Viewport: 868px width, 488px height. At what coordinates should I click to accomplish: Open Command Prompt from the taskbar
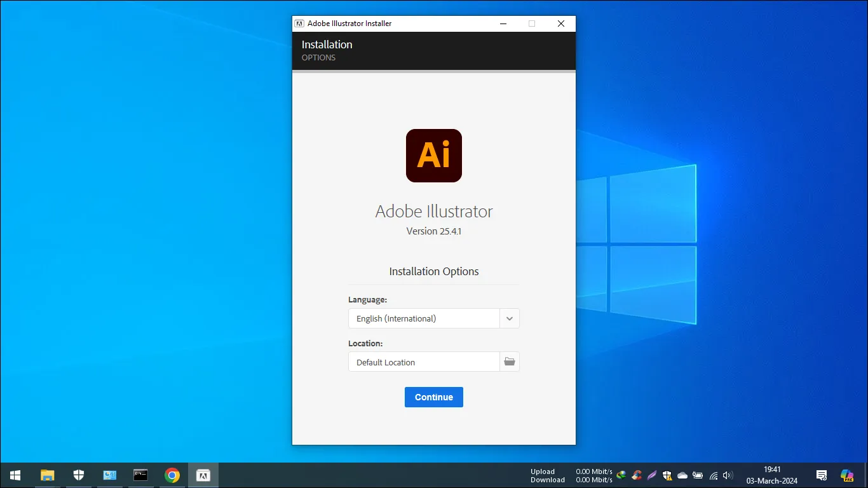click(140, 475)
